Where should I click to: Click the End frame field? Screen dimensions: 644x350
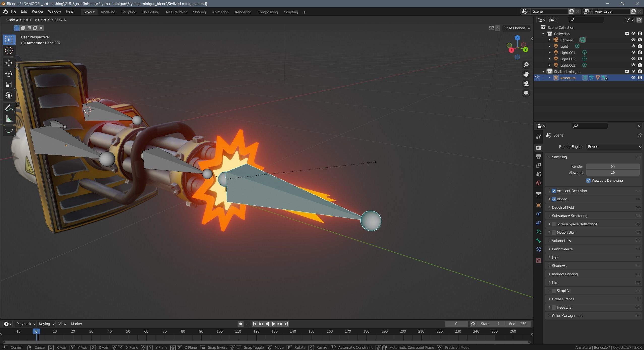(517, 324)
